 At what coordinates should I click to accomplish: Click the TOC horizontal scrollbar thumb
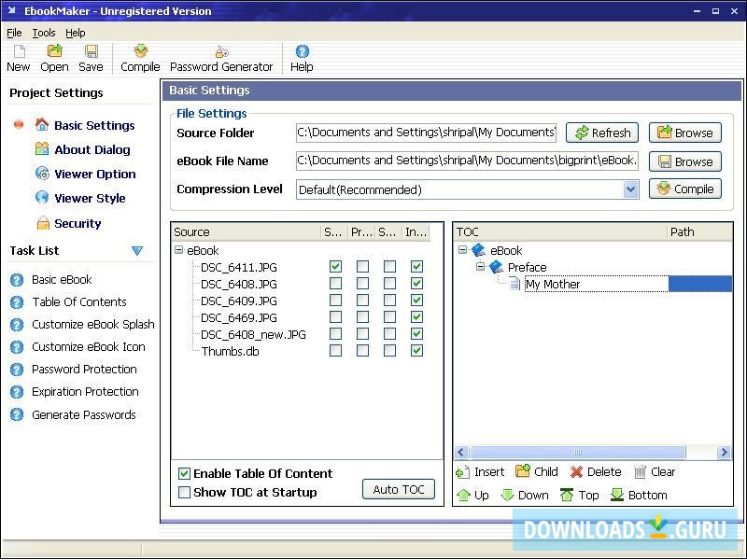tap(578, 452)
